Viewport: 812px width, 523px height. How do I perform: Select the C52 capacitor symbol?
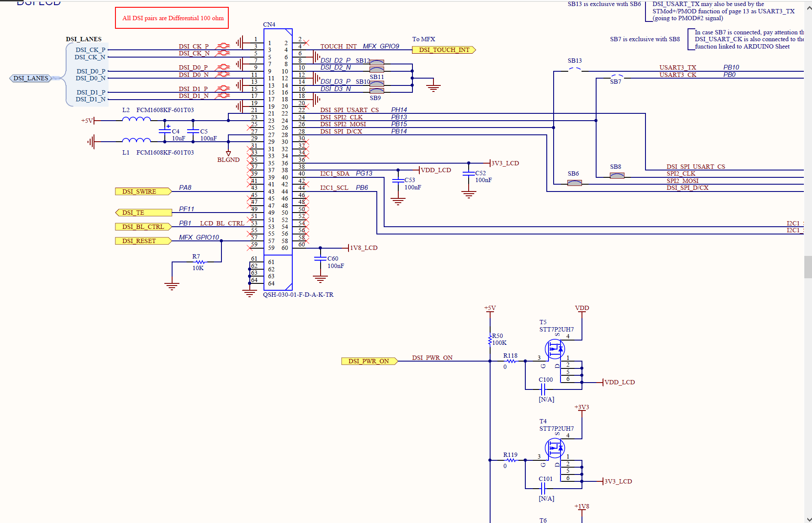[x=469, y=173]
